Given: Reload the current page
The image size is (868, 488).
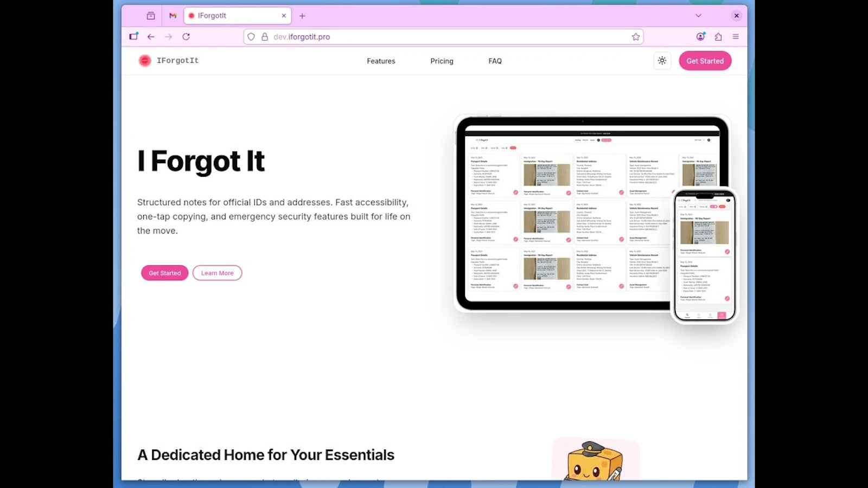Looking at the screenshot, I should coord(186,37).
